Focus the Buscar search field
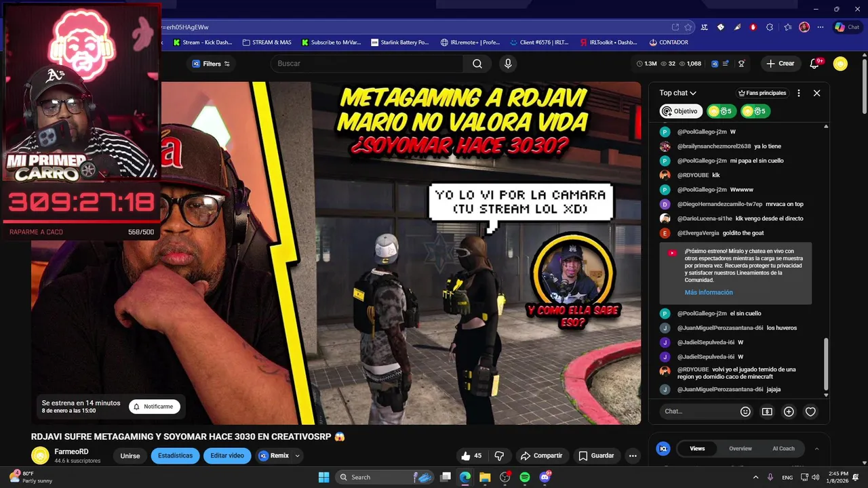The image size is (868, 488). point(366,64)
